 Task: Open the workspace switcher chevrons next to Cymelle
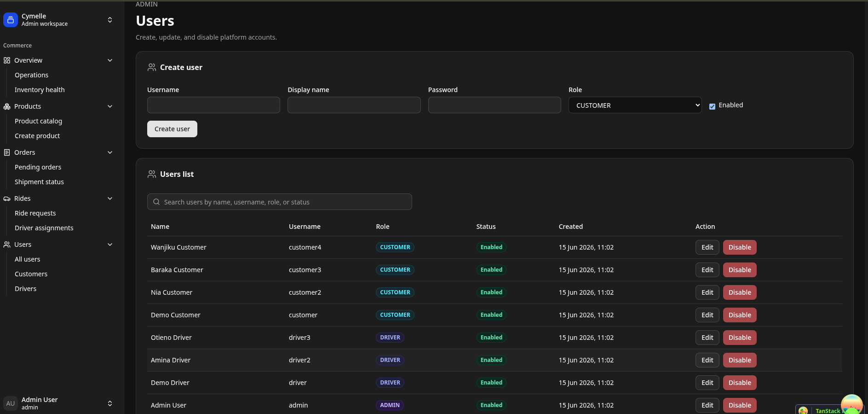coord(110,20)
